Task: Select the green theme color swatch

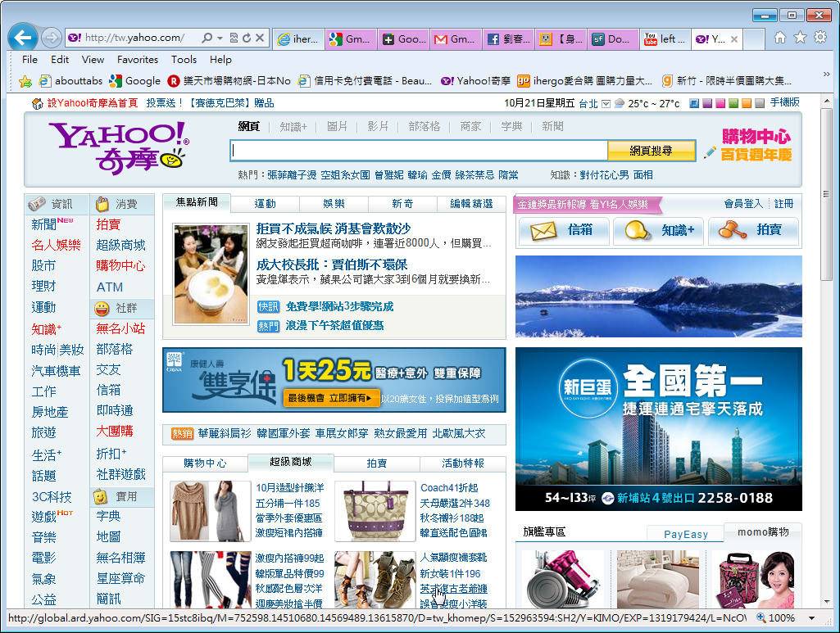Action: click(x=733, y=103)
